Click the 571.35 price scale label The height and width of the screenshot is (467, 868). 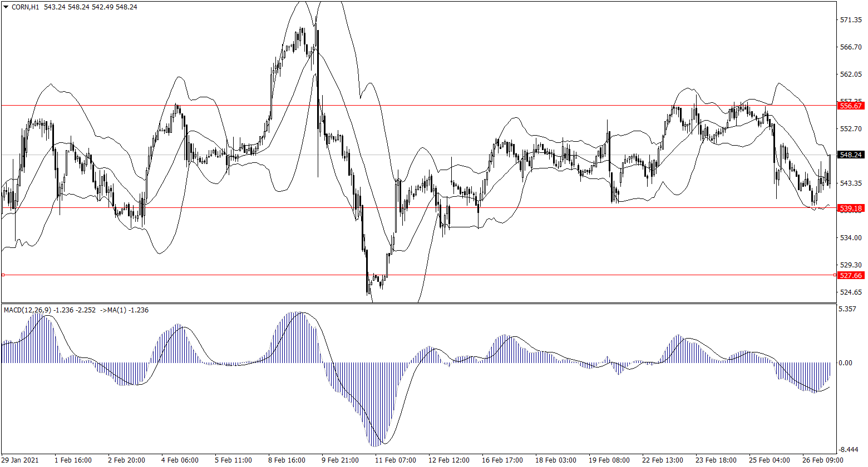850,20
